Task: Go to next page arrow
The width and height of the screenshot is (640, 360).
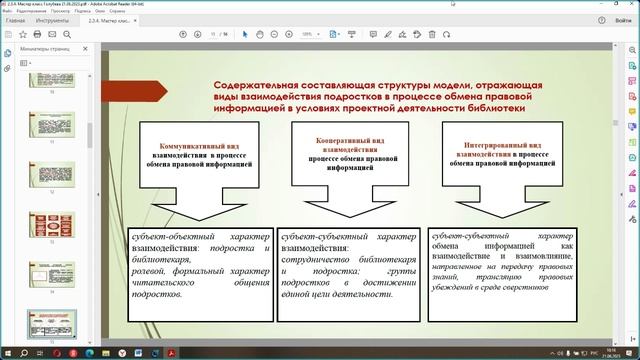Action: pos(198,35)
